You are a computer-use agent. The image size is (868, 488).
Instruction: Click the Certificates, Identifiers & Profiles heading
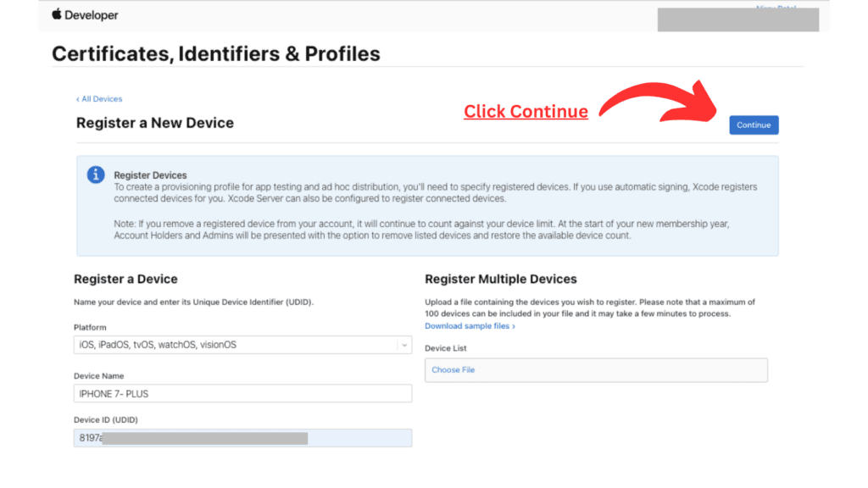pyautogui.click(x=216, y=54)
